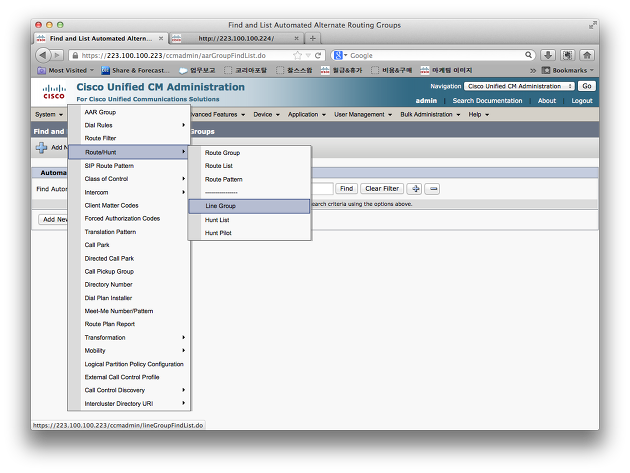Select Route Filter menu entry
Viewport: 630px width, 473px height.
[x=129, y=138]
